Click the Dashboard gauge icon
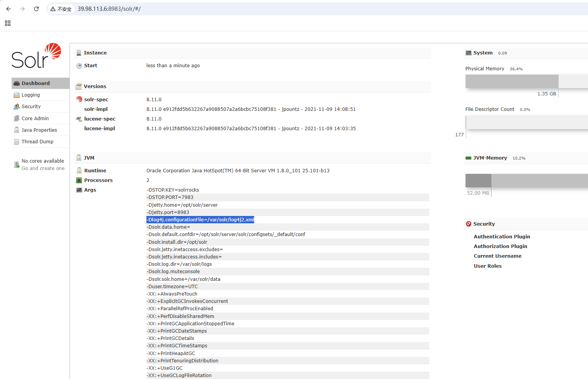Viewport: 588px width, 379px height. pos(17,83)
